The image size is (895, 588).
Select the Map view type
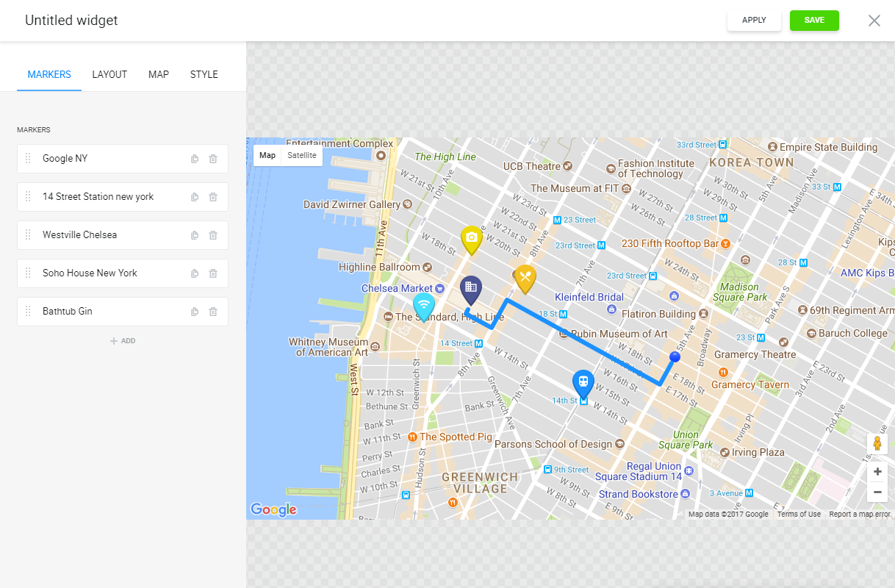267,156
